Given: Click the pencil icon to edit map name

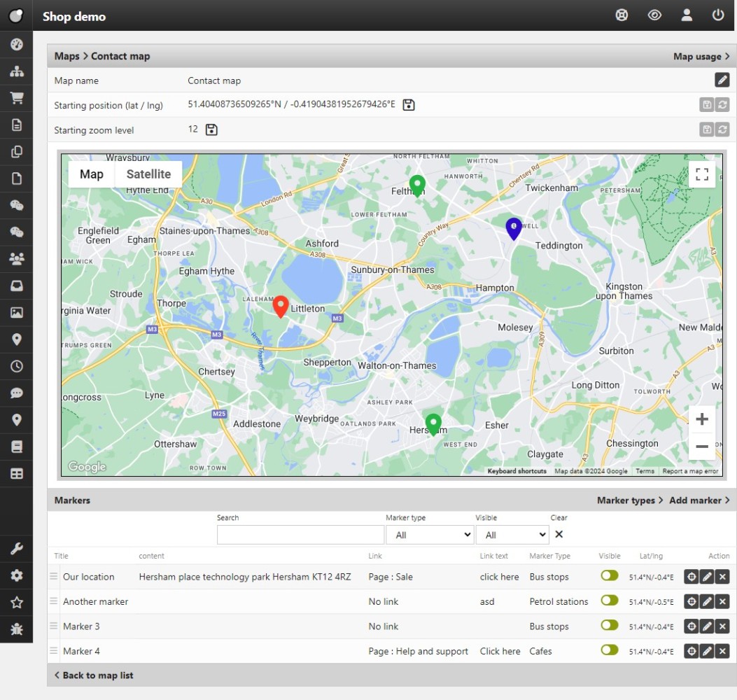Looking at the screenshot, I should 722,80.
